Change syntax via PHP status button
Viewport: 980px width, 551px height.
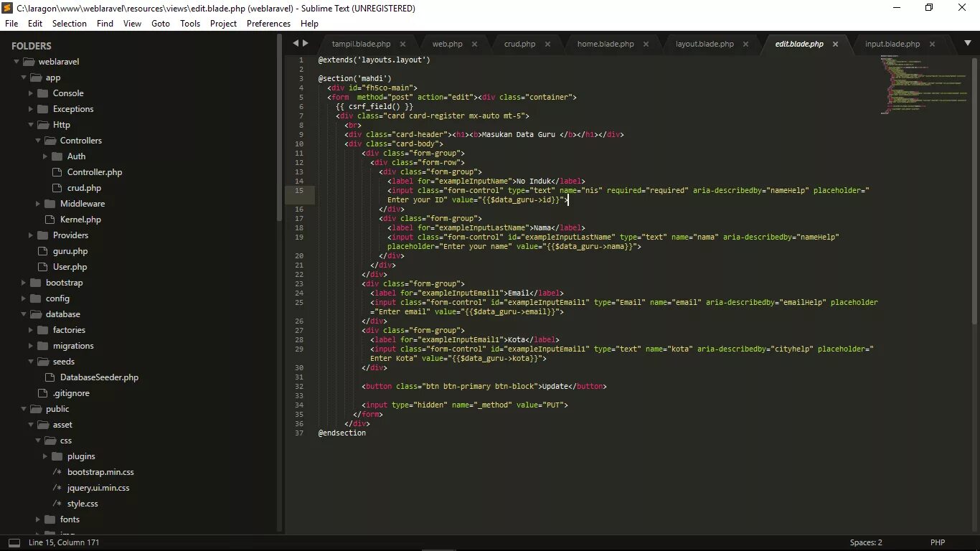[x=938, y=542]
